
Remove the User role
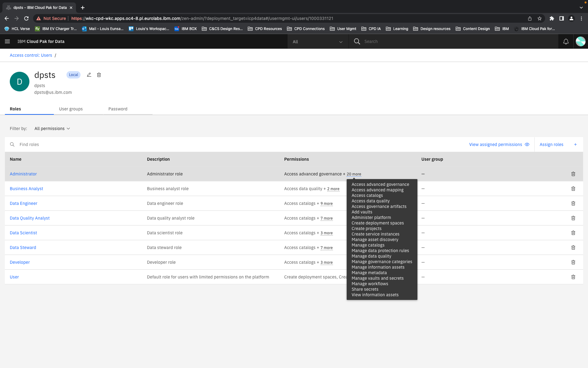573,277
